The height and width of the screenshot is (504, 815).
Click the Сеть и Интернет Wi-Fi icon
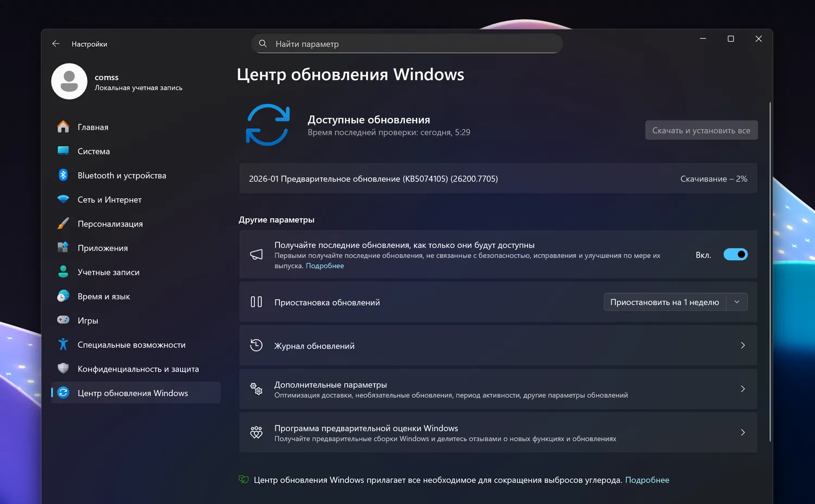pyautogui.click(x=63, y=199)
